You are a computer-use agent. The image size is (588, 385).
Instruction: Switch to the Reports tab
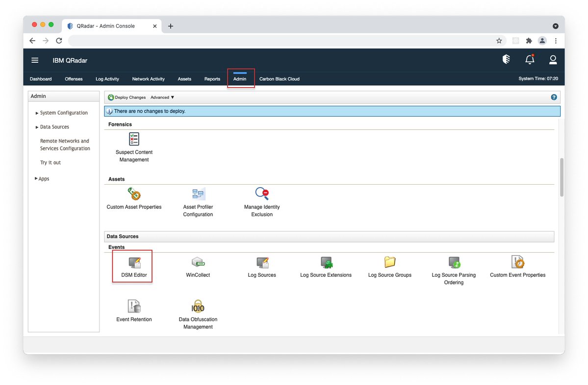(212, 79)
